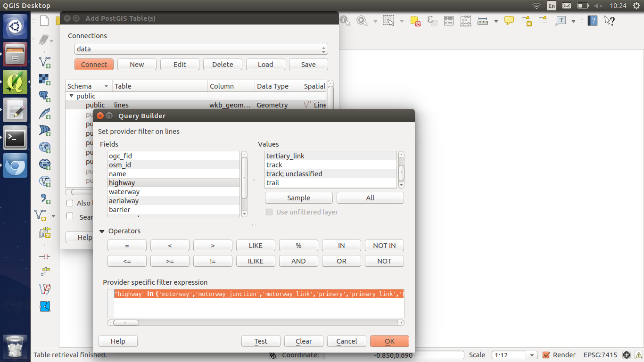The height and width of the screenshot is (362, 644).
Task: Open the Scale 1:12 dropdown
Action: pyautogui.click(x=514, y=355)
